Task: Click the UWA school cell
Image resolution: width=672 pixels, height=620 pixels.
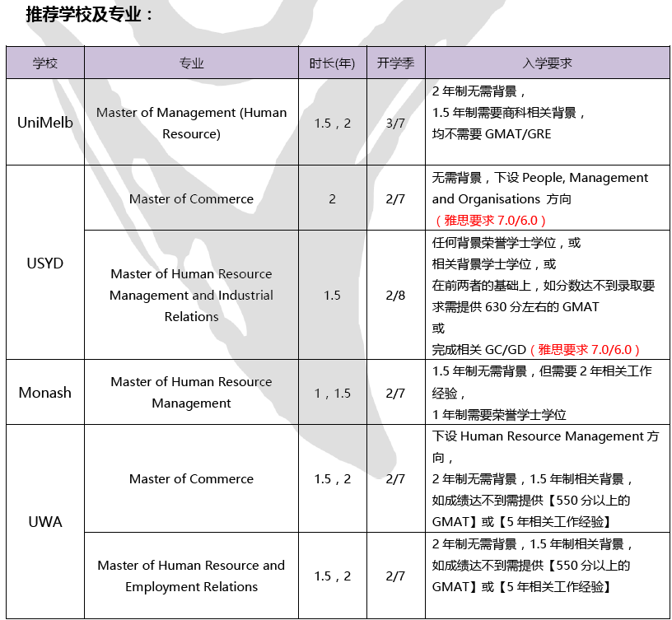Action: [45, 521]
